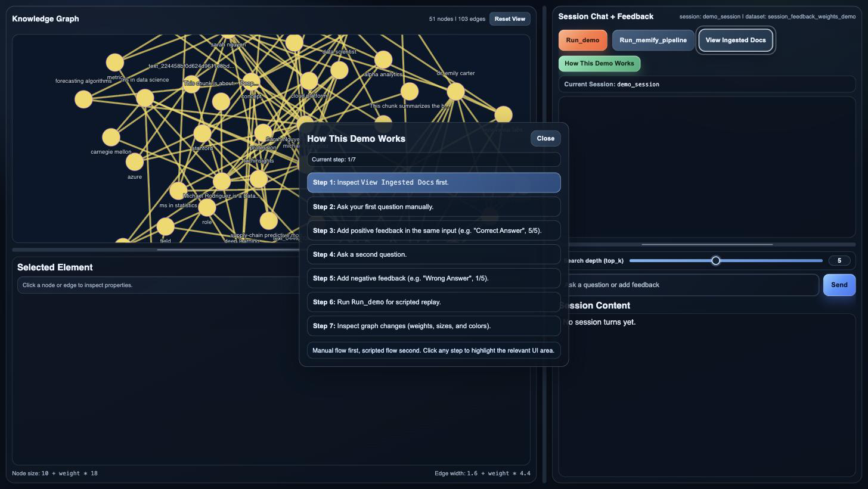The height and width of the screenshot is (489, 868).
Task: Click the session and dataset info text
Action: click(x=767, y=17)
